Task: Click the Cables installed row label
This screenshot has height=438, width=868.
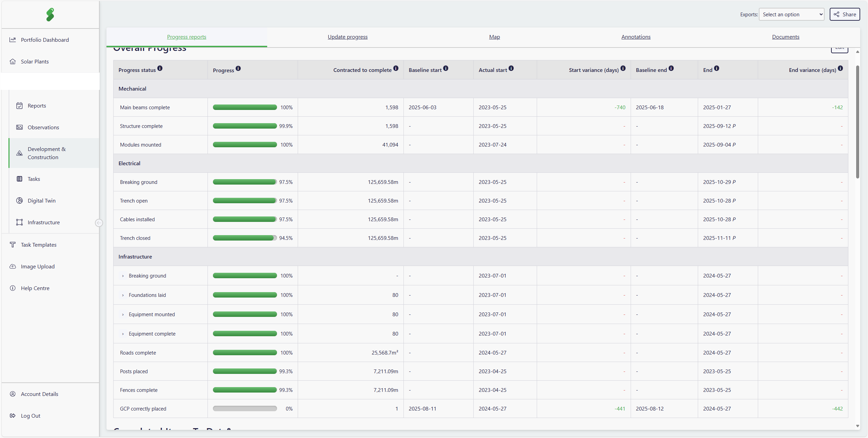Action: coord(137,219)
